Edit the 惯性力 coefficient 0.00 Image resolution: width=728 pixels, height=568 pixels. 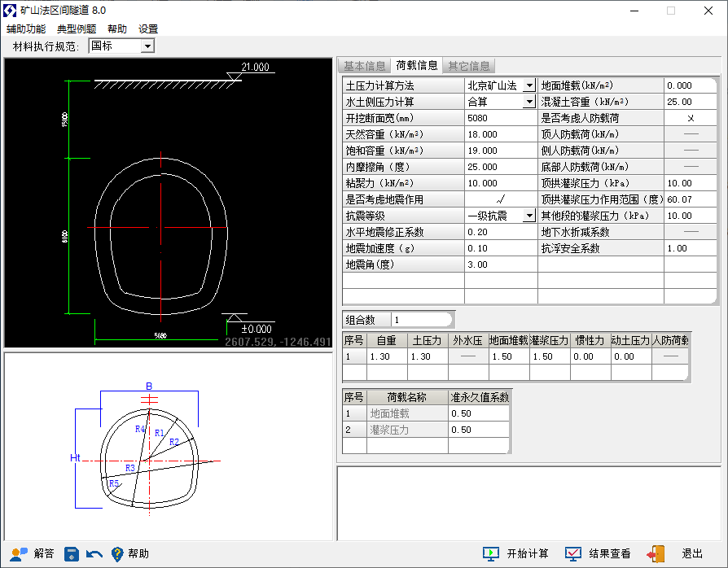pyautogui.click(x=590, y=356)
